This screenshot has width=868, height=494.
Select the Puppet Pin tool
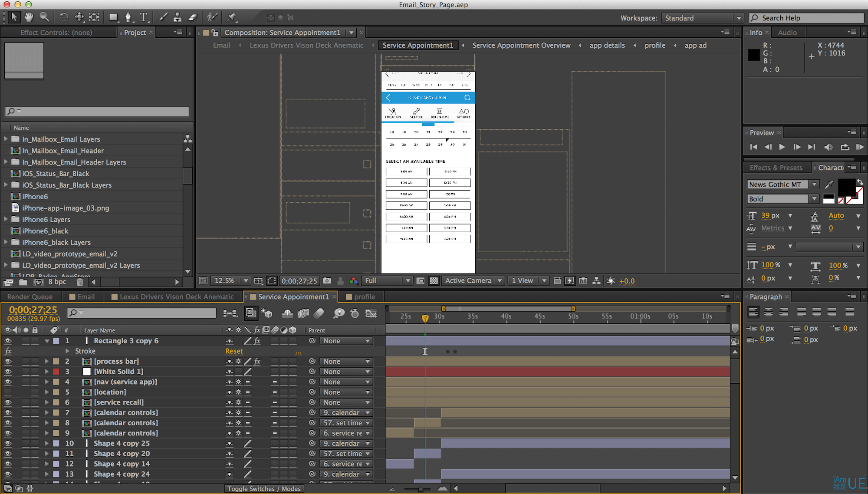click(232, 17)
